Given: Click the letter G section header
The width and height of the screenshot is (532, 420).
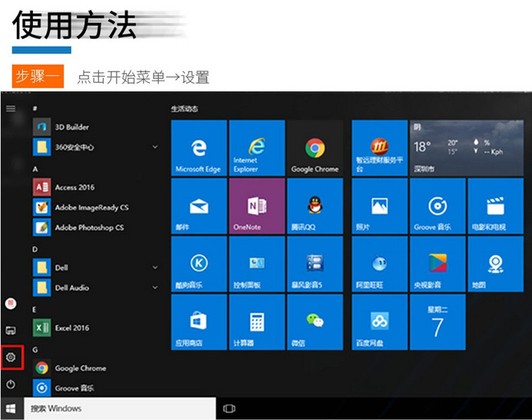Looking at the screenshot, I should (x=35, y=349).
